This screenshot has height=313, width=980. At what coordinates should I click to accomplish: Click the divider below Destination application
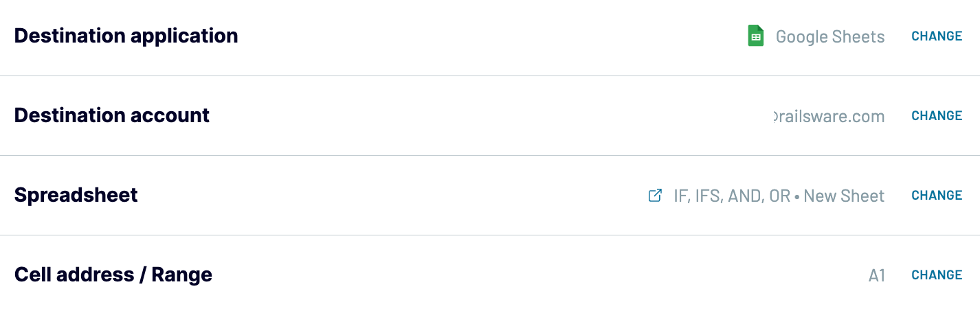pyautogui.click(x=490, y=76)
